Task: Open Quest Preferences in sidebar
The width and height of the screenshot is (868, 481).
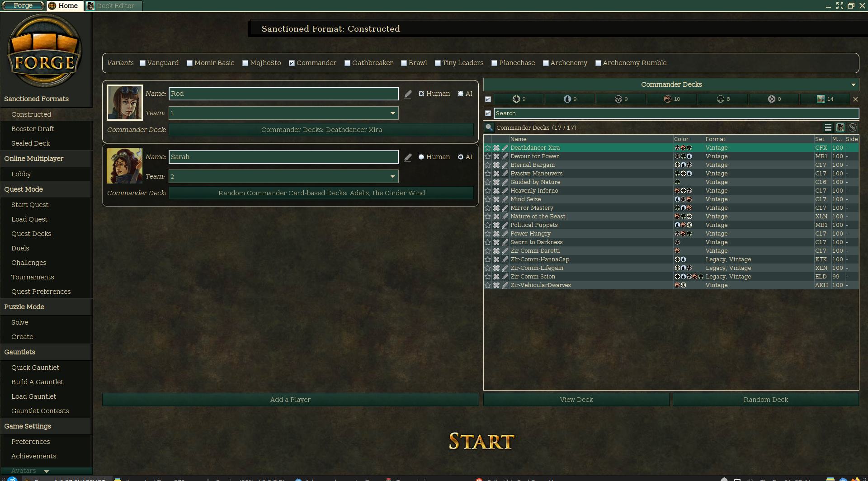Action: click(x=41, y=292)
